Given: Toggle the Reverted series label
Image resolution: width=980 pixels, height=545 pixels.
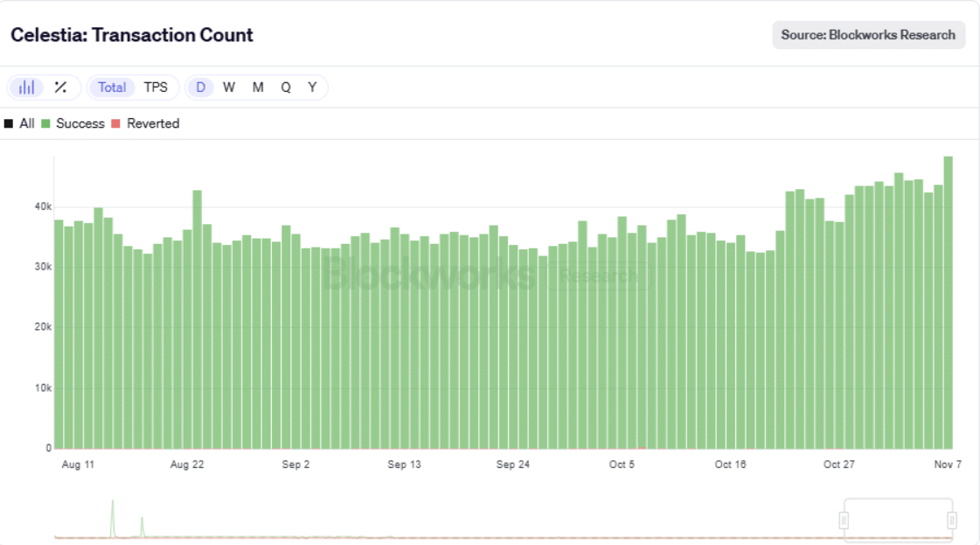Looking at the screenshot, I should click(153, 123).
